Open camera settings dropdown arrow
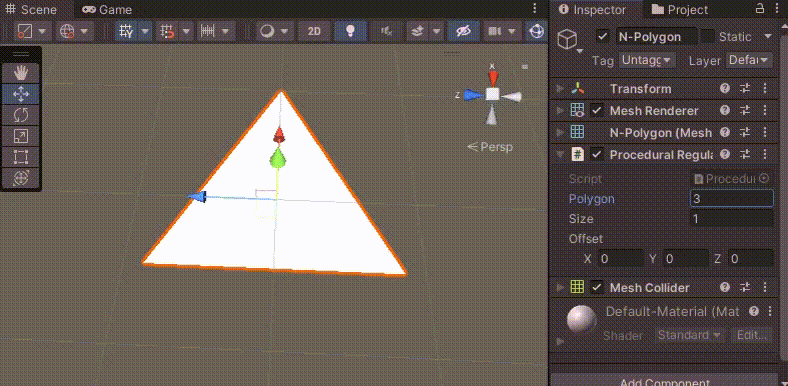Viewport: 788px width, 386px height. [513, 32]
